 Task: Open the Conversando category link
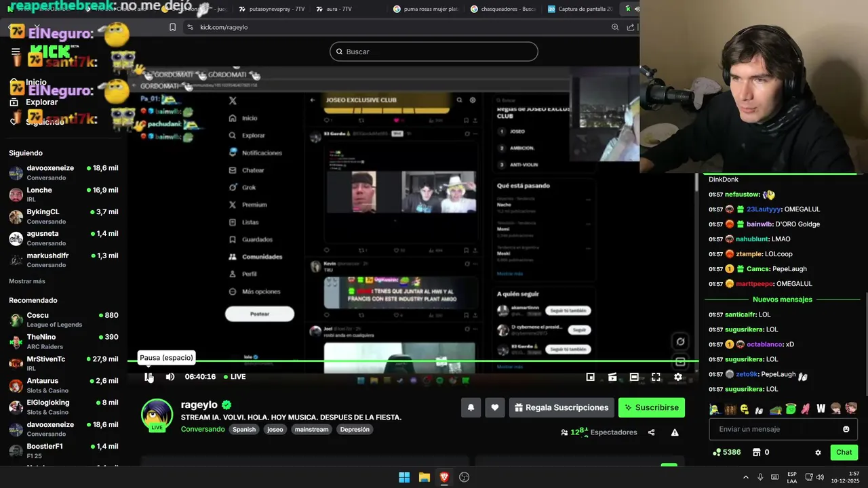[203, 430]
